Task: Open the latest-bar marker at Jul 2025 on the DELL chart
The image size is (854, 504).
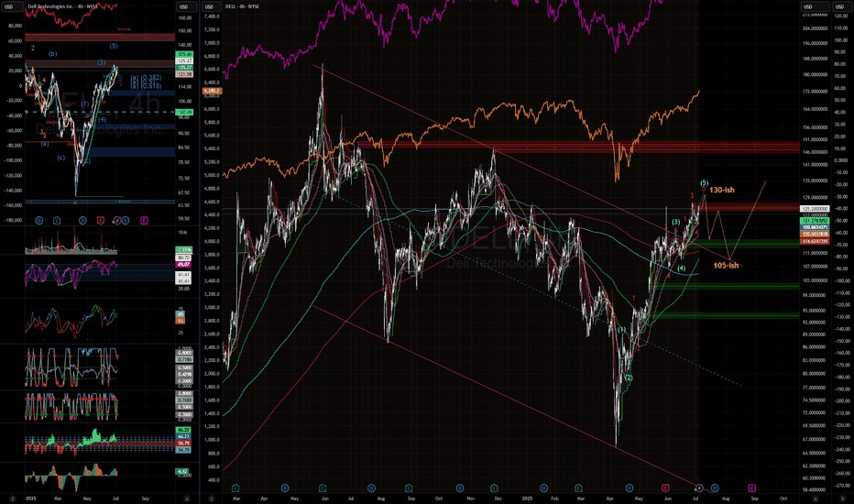Action: (x=699, y=488)
